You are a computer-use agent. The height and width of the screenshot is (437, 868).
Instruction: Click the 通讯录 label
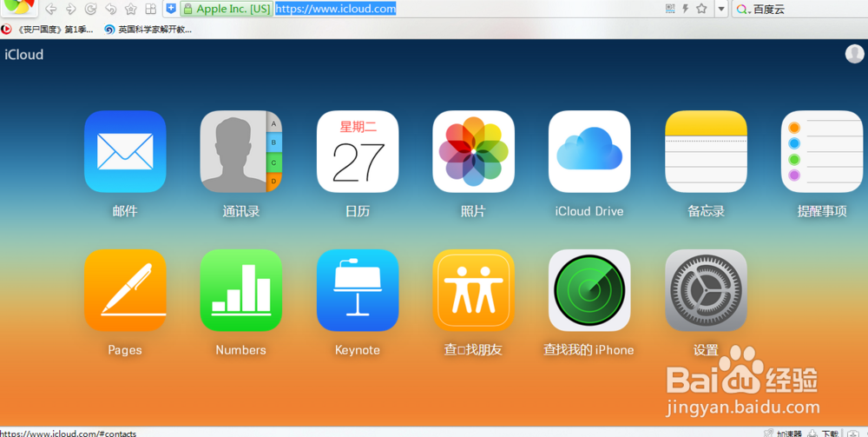(241, 211)
